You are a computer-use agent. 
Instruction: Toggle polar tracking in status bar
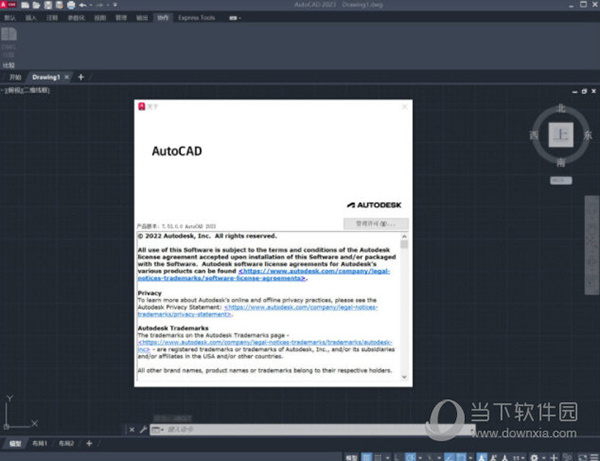[411, 457]
